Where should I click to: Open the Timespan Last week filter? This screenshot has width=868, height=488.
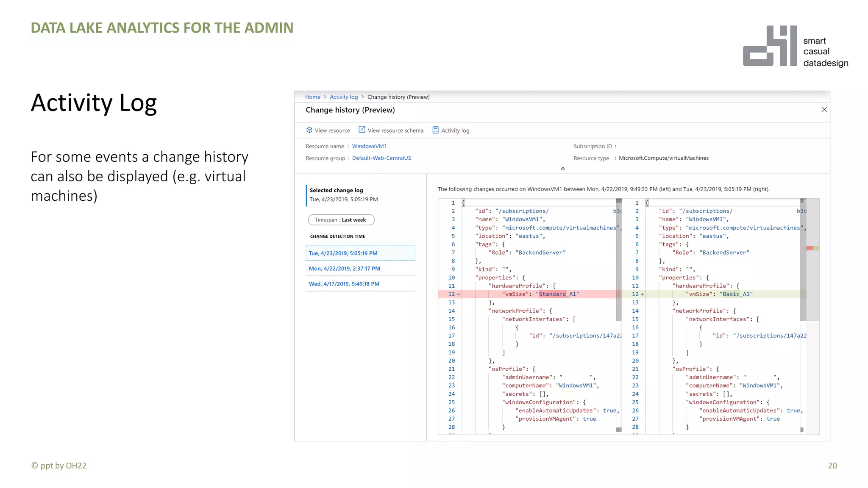point(341,220)
